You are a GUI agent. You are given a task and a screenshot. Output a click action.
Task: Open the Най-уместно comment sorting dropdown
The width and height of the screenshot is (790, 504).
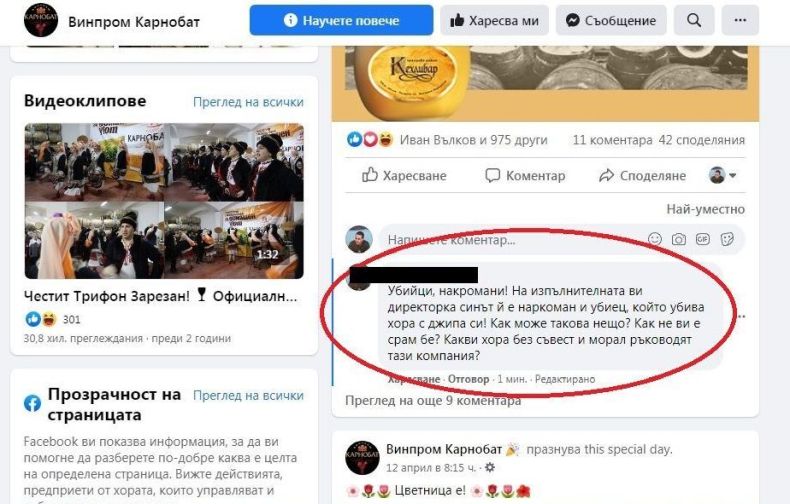click(x=705, y=209)
